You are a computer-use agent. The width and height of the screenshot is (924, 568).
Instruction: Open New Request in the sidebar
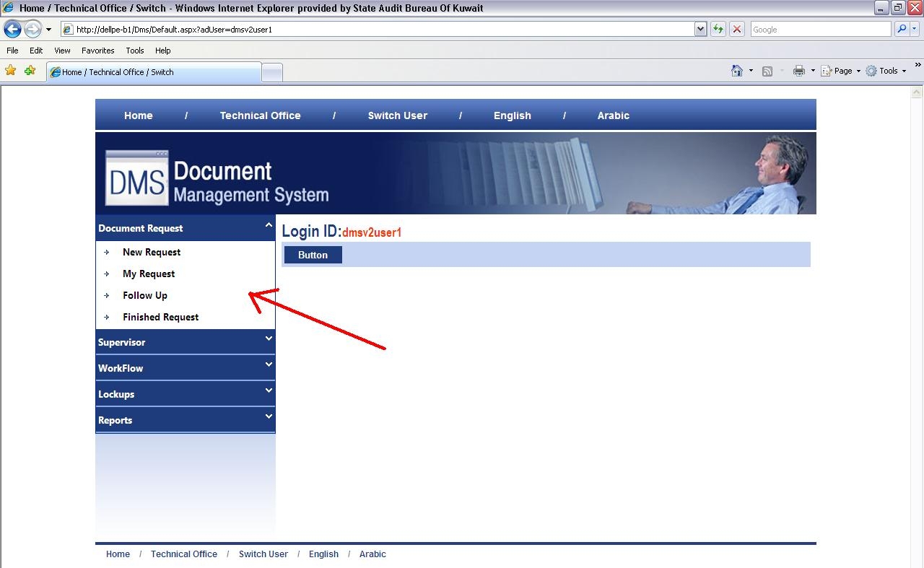(x=152, y=252)
